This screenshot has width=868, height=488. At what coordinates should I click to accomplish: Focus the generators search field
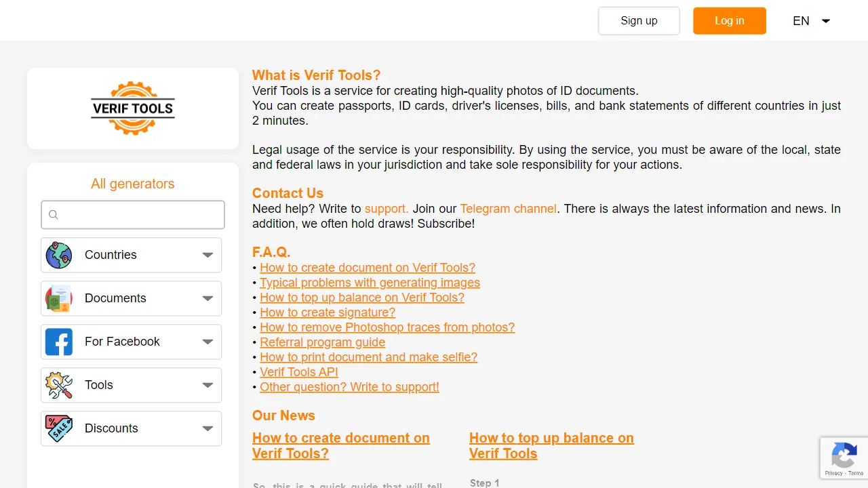(133, 215)
